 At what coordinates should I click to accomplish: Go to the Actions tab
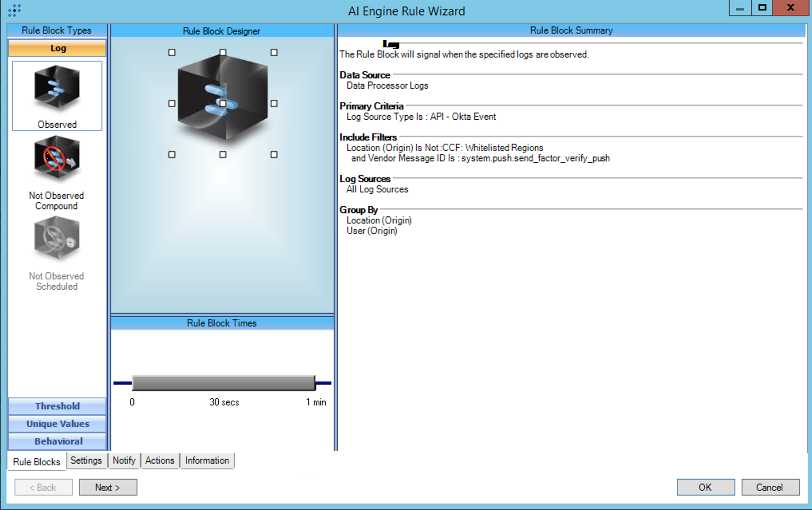coord(160,461)
